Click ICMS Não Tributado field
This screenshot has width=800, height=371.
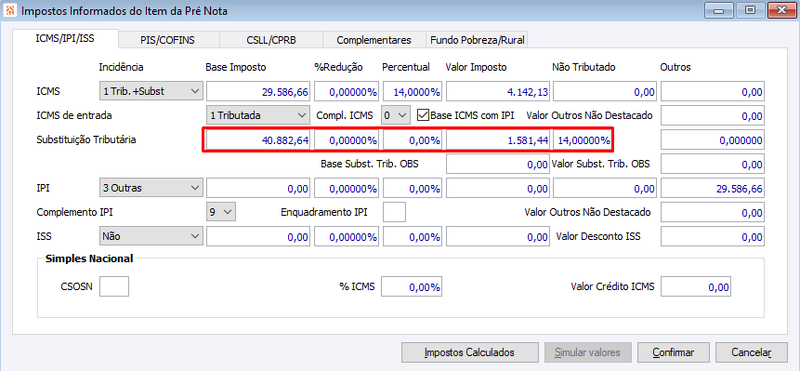point(605,92)
